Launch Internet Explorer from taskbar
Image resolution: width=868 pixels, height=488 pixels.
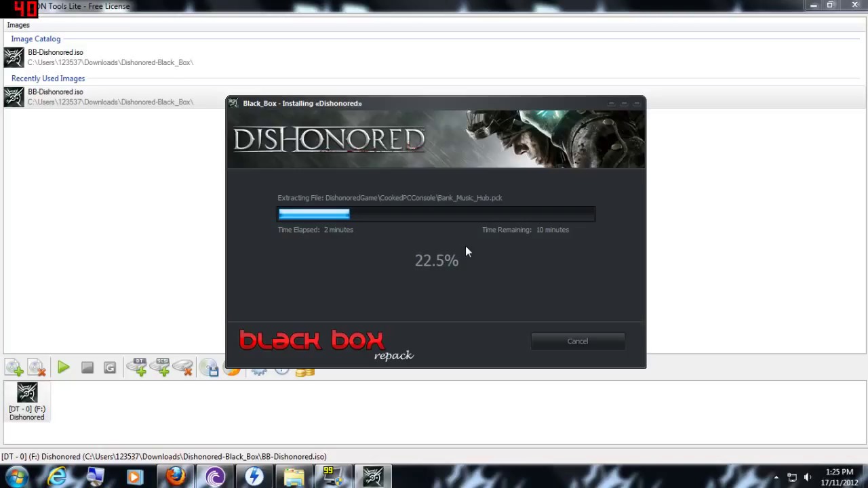[x=57, y=476]
